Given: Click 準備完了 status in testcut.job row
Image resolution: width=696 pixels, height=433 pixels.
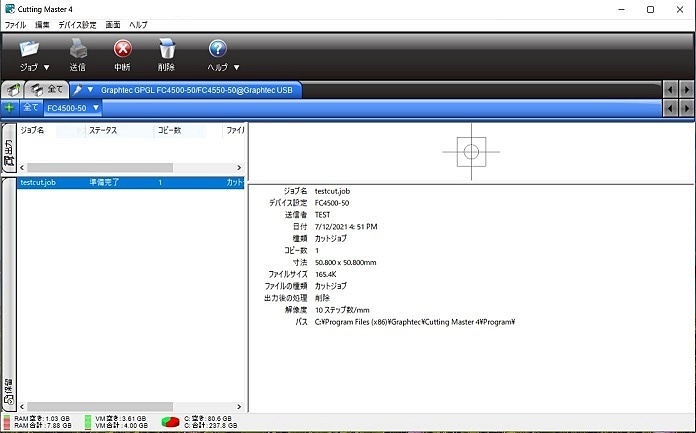Looking at the screenshot, I should (104, 183).
